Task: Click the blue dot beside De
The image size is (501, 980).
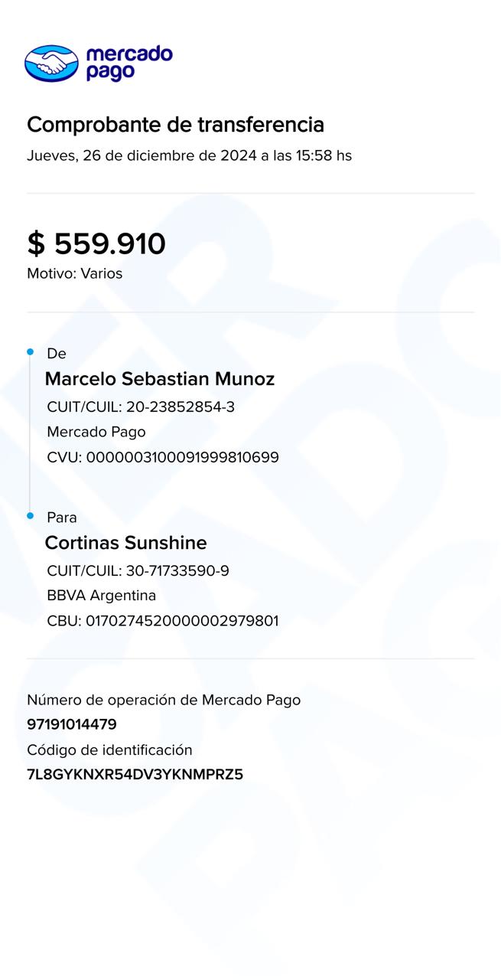Action: click(31, 352)
